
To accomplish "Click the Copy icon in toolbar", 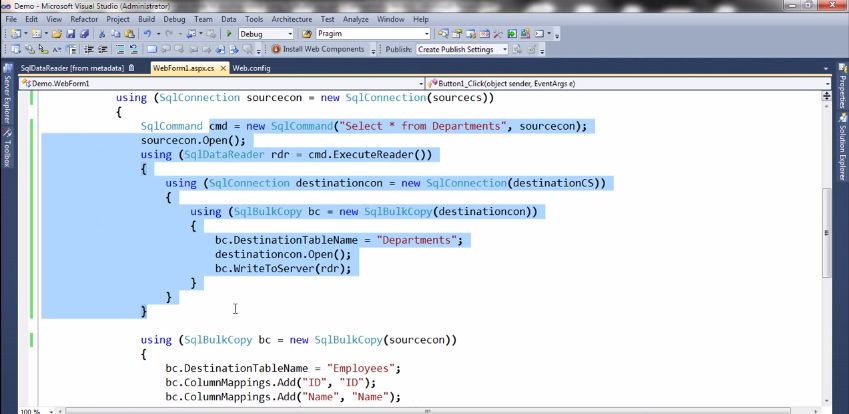I will [116, 34].
